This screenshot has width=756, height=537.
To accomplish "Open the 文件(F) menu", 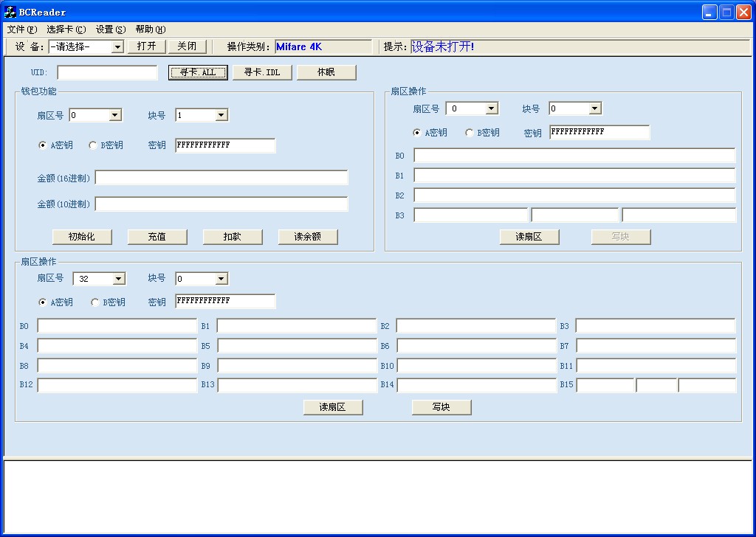I will click(x=21, y=30).
